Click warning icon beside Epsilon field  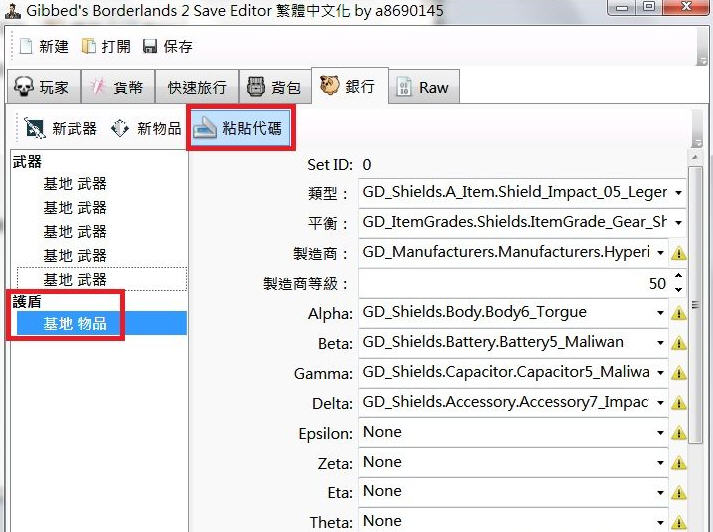[678, 433]
